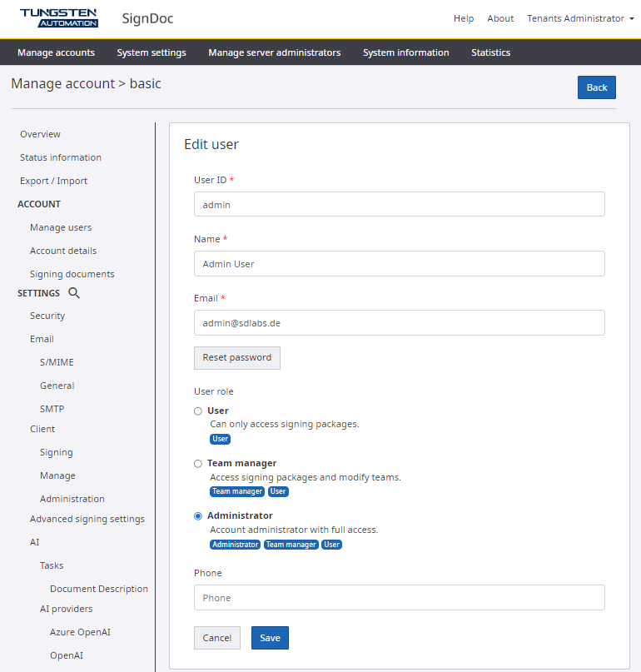Click the search magnifier icon beside SETTINGS
The height and width of the screenshot is (672, 641).
point(74,293)
